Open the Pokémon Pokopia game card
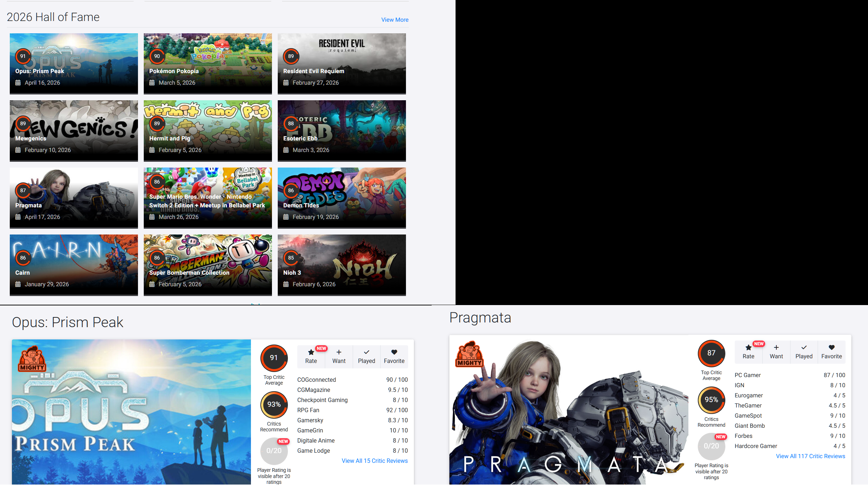This screenshot has width=868, height=486. point(207,63)
